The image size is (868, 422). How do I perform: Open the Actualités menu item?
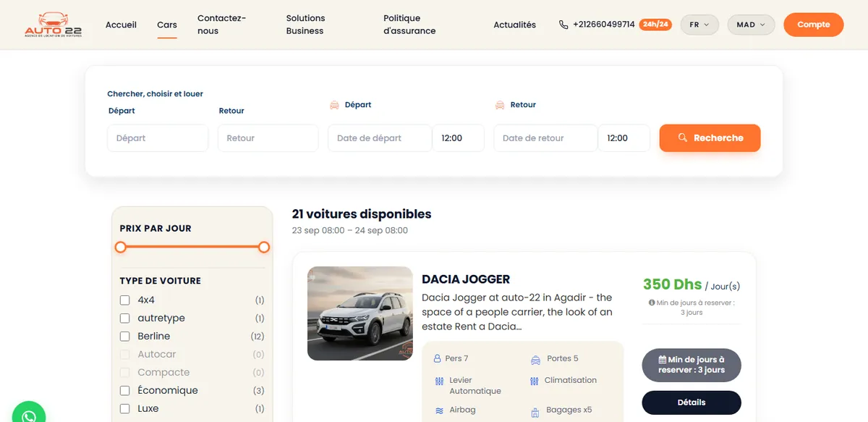515,25
